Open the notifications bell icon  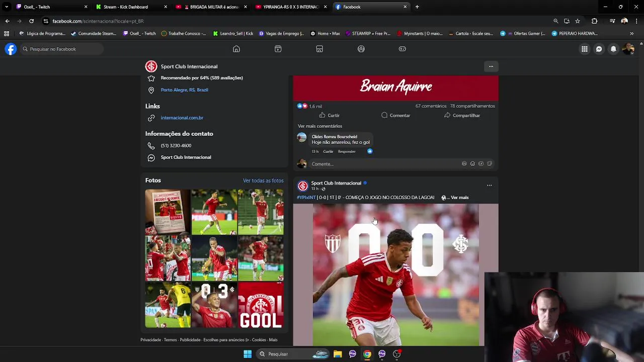tap(613, 49)
